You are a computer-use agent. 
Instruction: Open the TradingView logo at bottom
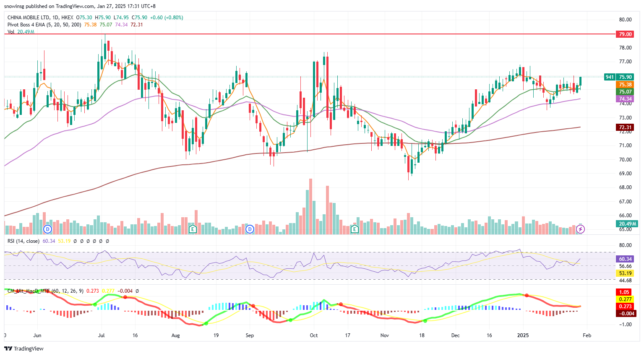[x=24, y=348]
